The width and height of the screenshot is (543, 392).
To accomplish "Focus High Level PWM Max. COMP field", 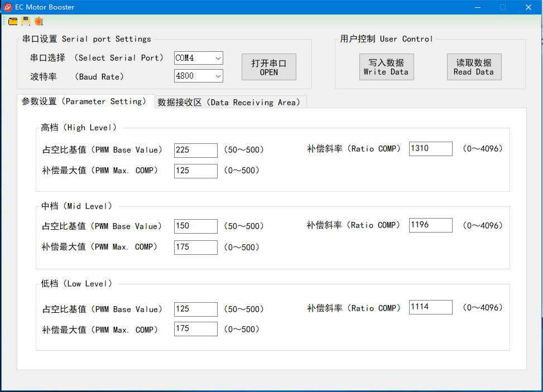I will (x=195, y=171).
